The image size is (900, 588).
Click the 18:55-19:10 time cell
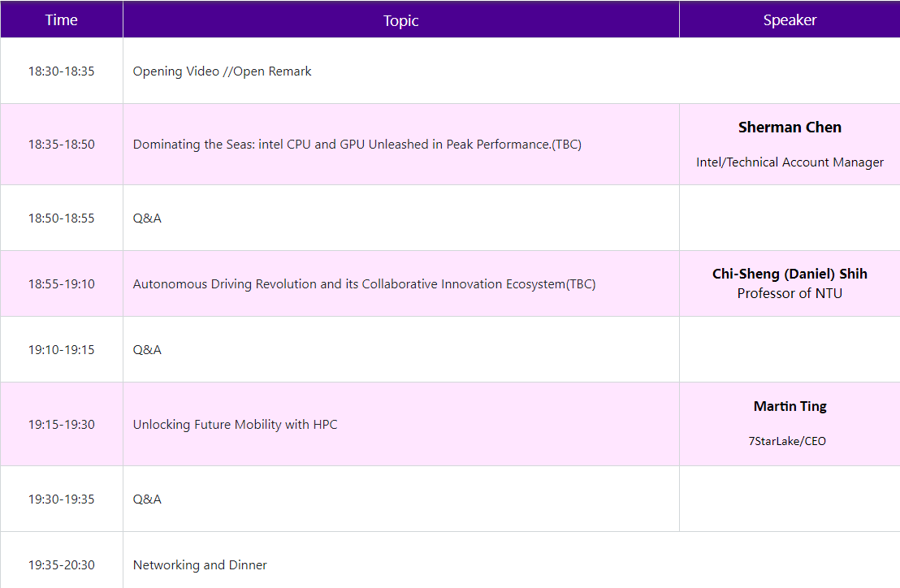62,284
